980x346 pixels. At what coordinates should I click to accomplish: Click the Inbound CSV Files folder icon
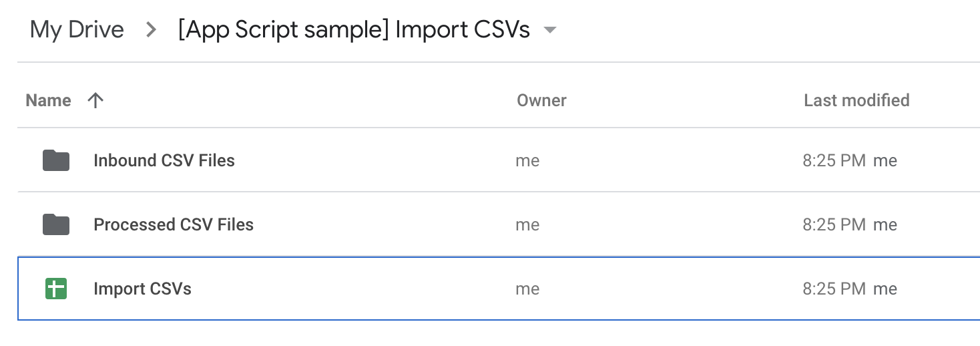56,160
